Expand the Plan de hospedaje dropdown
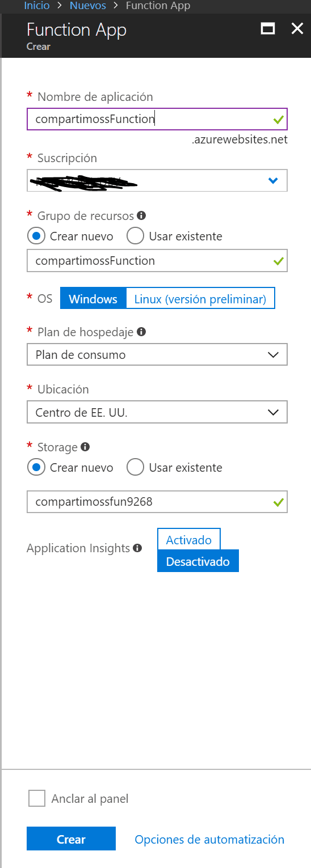 coord(157,355)
